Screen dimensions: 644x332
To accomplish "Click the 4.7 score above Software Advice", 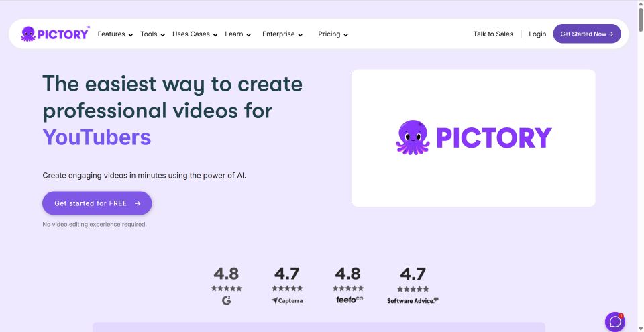I will pos(413,274).
